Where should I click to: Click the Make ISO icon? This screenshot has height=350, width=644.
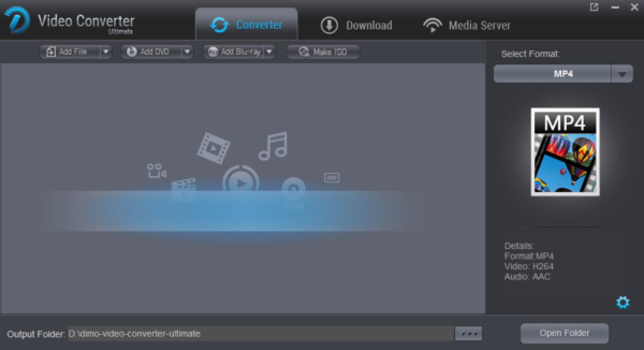click(x=303, y=52)
